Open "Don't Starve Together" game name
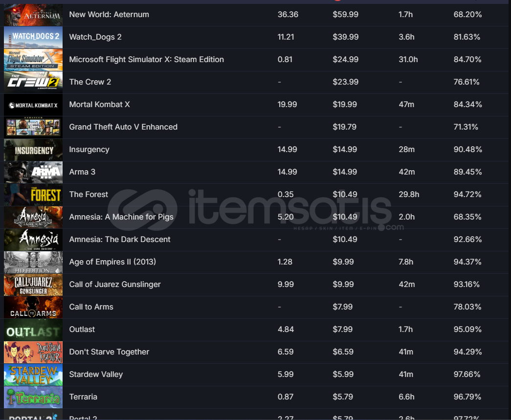The image size is (511, 420). 109,352
